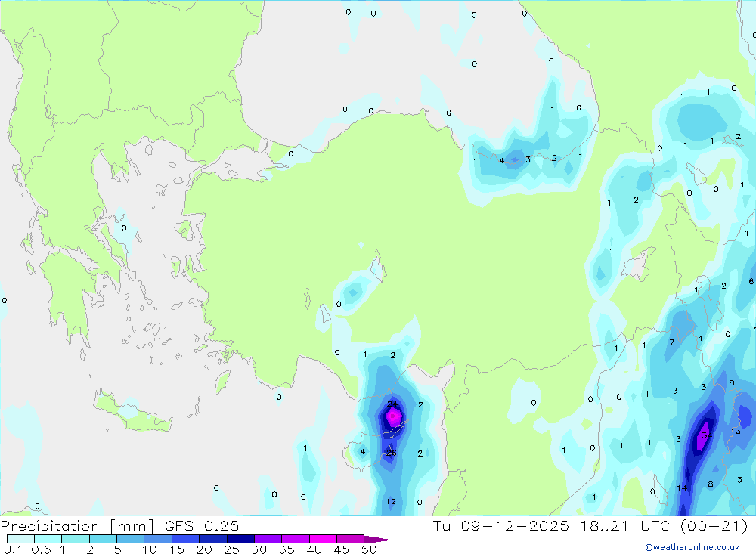Click the 15–20 mm legend swatch
756x554 pixels.
point(185,539)
